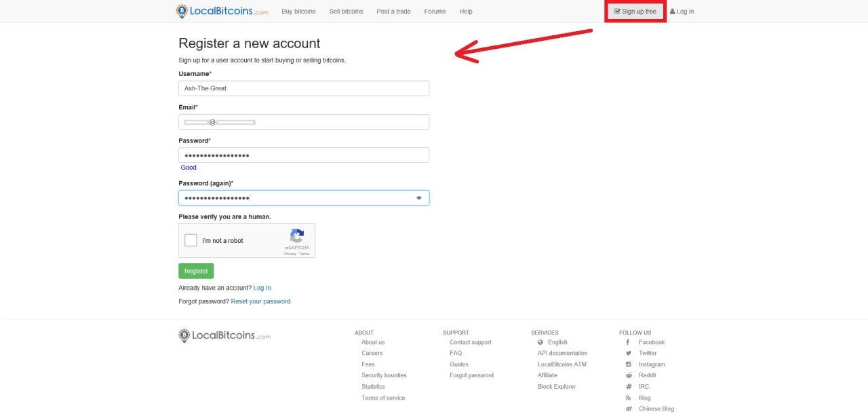868x418 pixels.
Task: Click the LocalBitcoins logo in header
Action: 222,11
